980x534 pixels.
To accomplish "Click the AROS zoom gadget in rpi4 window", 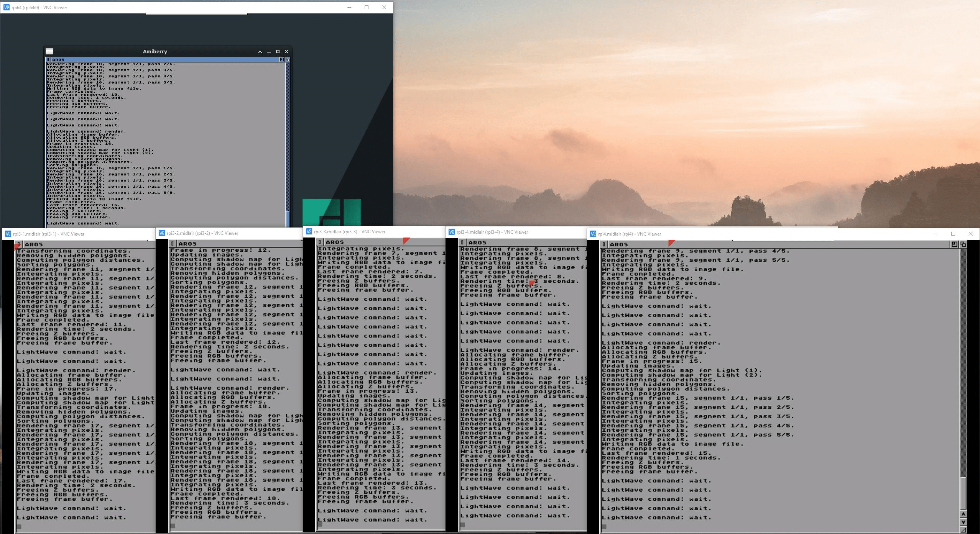I will click(954, 244).
